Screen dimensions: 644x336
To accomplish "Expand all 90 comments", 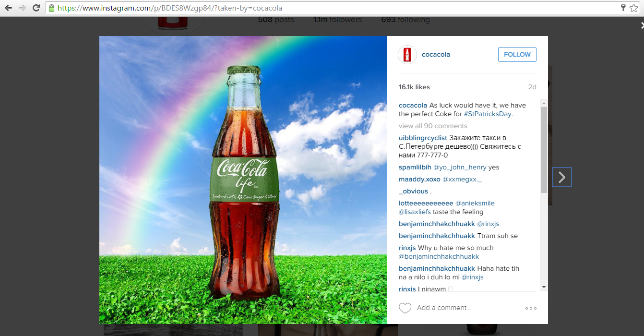I will (432, 125).
